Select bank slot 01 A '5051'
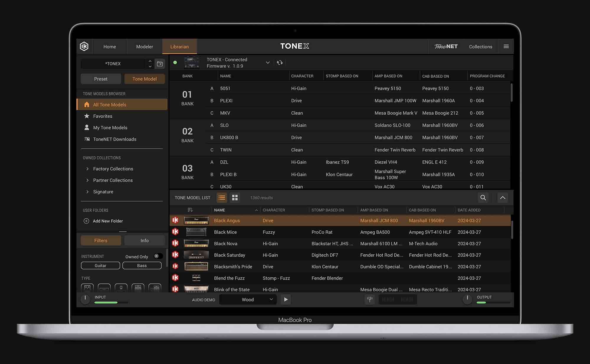Screen dimensions: 590x364 click(x=358, y=88)
